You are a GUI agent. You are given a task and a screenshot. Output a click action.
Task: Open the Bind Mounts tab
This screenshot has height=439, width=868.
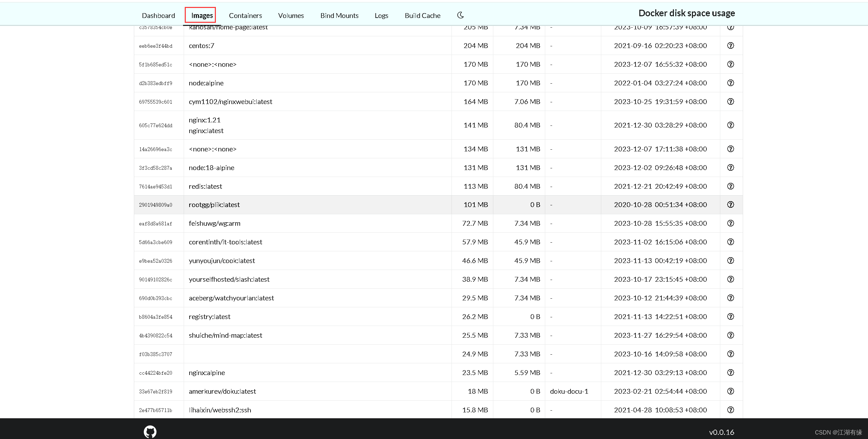339,16
